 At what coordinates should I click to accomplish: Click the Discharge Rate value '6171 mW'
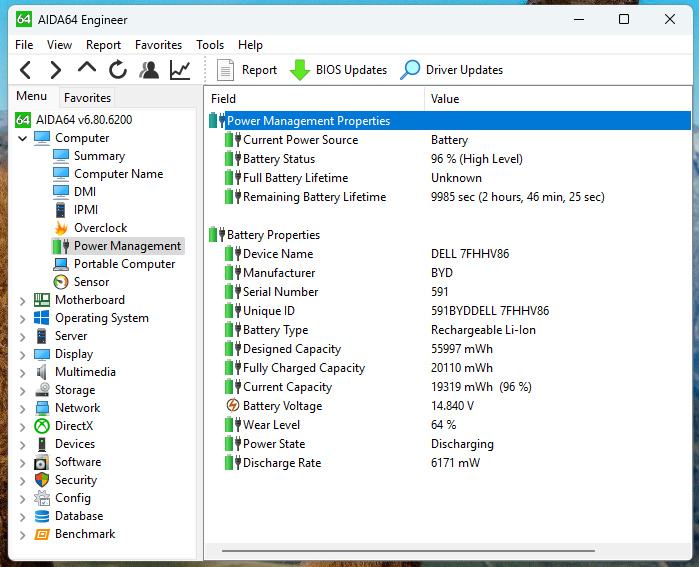coord(455,463)
